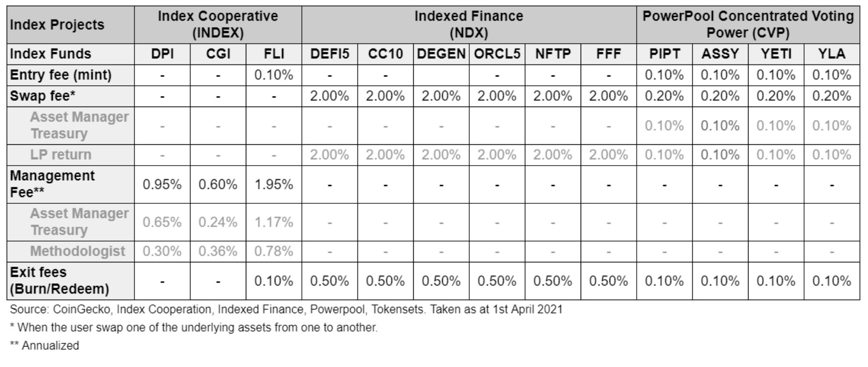
Task: Click the DEGEN column header
Action: [x=441, y=54]
